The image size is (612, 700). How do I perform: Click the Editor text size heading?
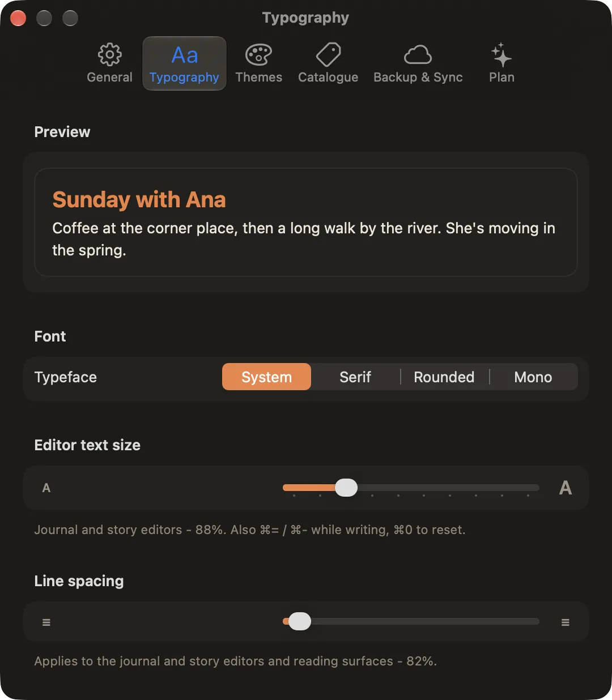87,445
